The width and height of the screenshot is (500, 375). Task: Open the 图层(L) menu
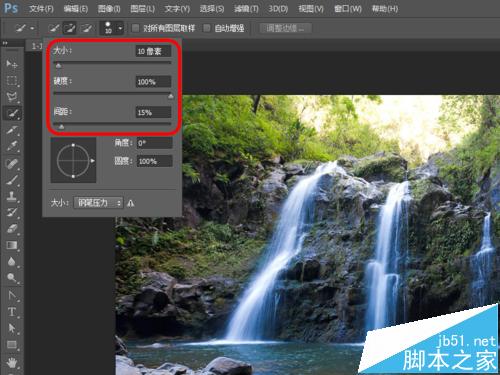[x=142, y=9]
